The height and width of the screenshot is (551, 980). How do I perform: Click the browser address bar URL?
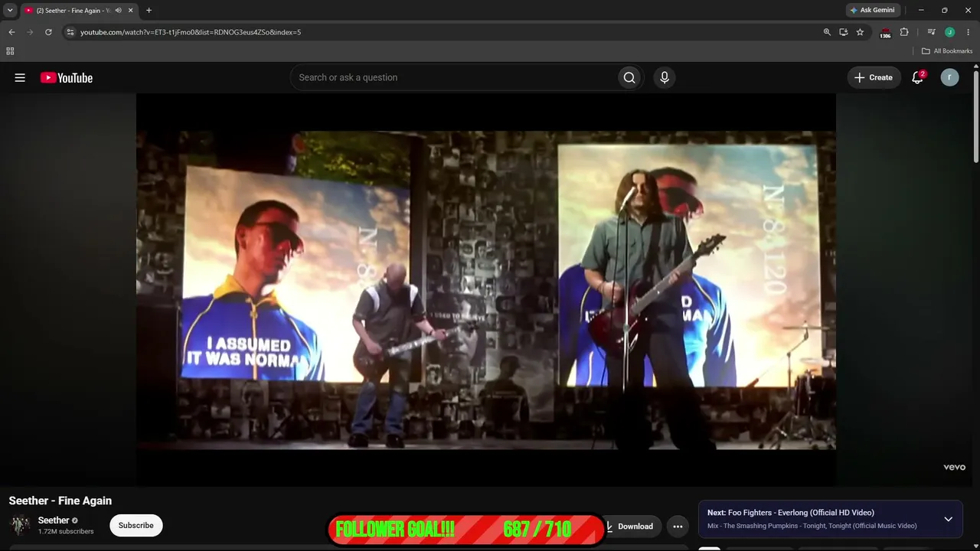coord(191,32)
